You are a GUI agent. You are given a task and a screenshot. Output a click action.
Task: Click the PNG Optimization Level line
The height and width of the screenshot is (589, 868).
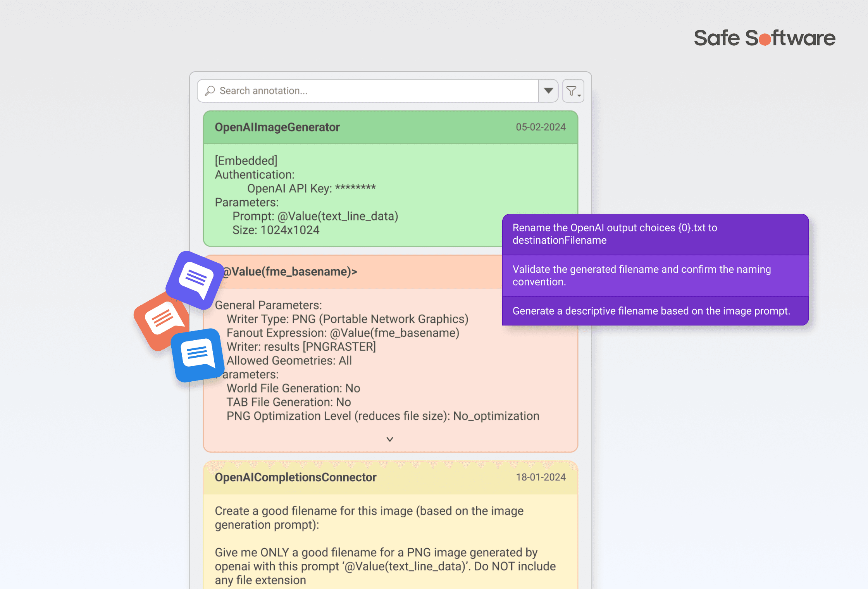pos(382,416)
